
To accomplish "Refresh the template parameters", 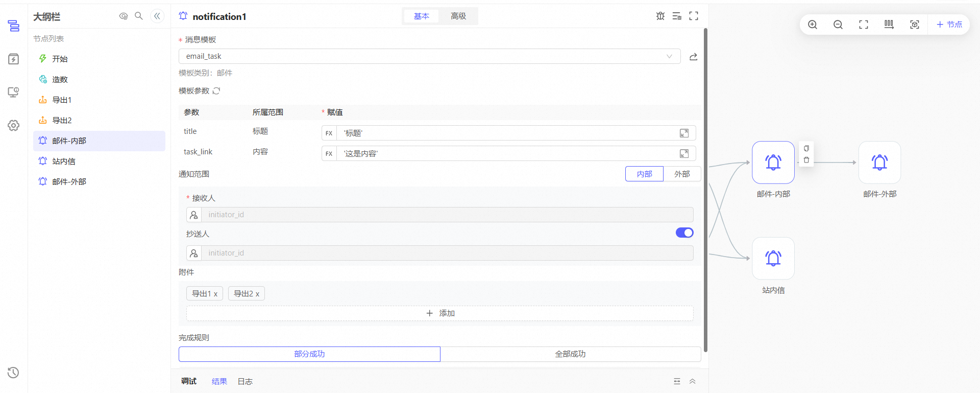I will (216, 91).
